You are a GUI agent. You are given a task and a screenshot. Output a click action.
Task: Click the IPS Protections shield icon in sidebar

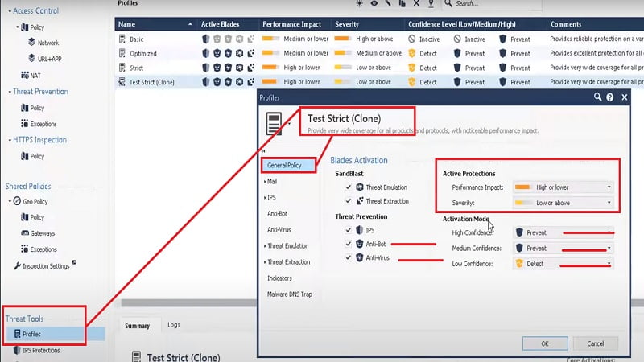[17, 350]
